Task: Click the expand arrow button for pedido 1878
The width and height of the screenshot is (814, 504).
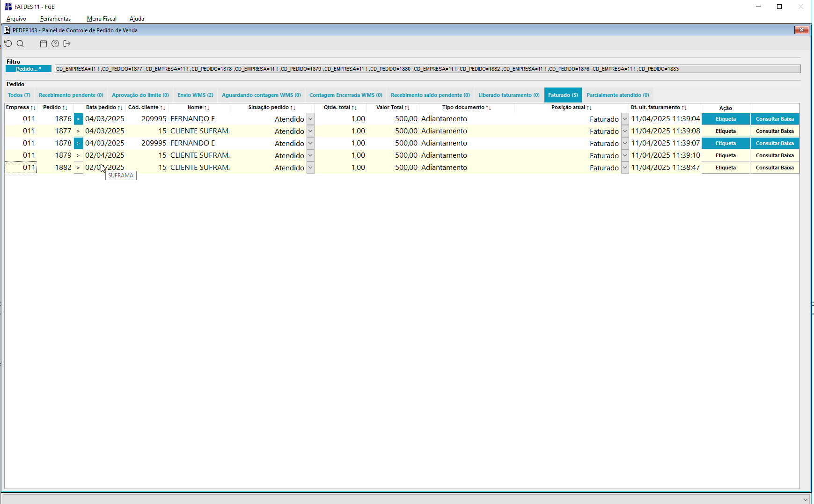Action: click(x=78, y=143)
